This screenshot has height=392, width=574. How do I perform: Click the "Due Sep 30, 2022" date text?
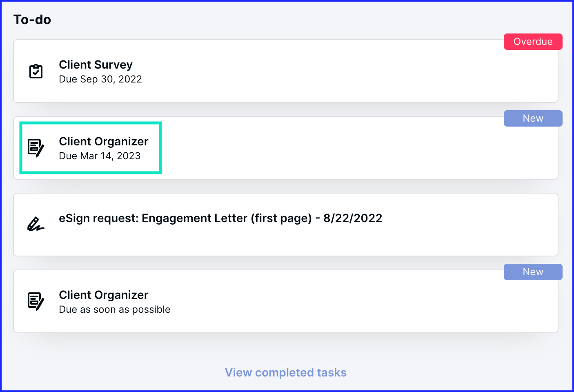click(x=100, y=79)
